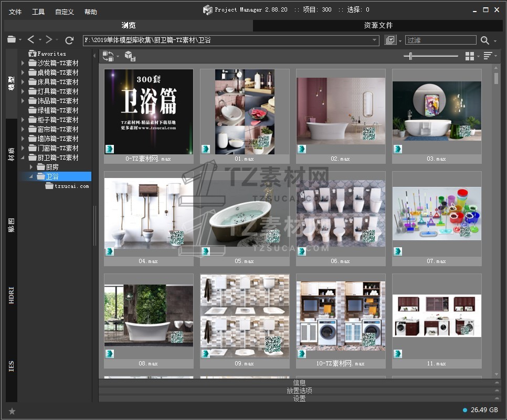Viewport: 507px width, 420px height.
Task: Click the favorites star icon in status bar
Action: click(x=12, y=411)
